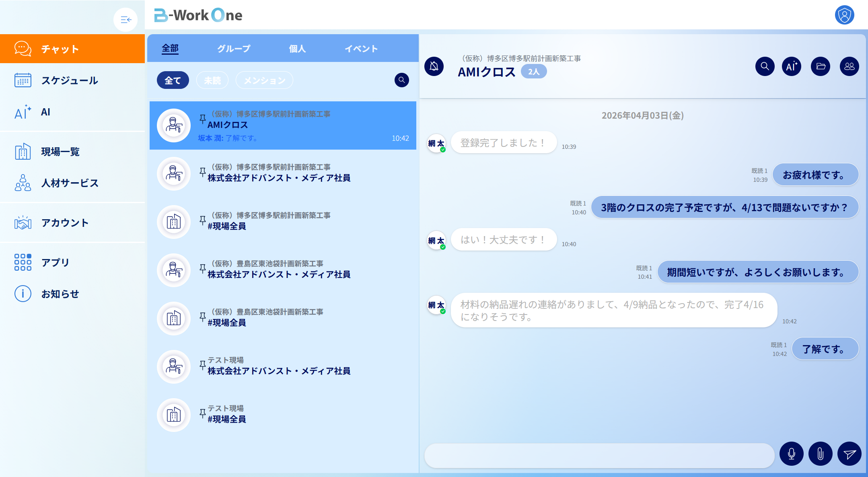Select the メンション filter chip

(x=264, y=80)
